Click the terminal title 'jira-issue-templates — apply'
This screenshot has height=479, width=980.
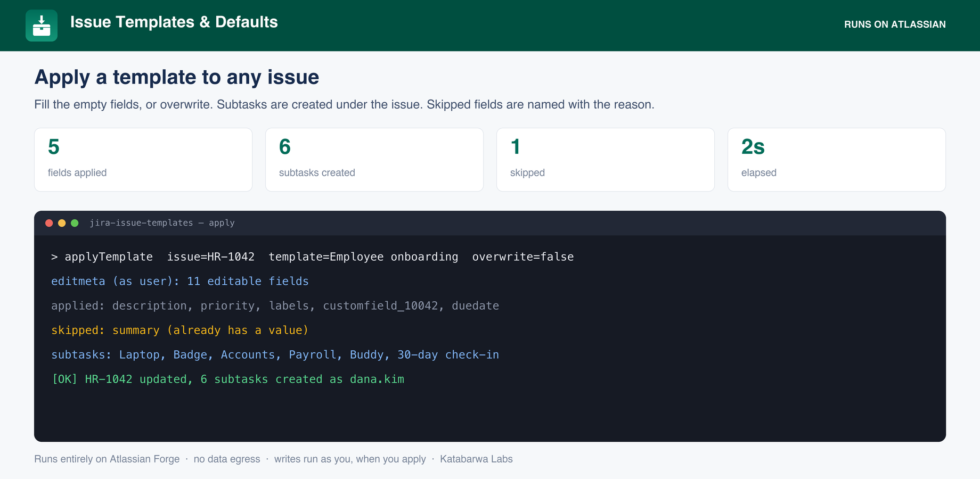point(162,223)
